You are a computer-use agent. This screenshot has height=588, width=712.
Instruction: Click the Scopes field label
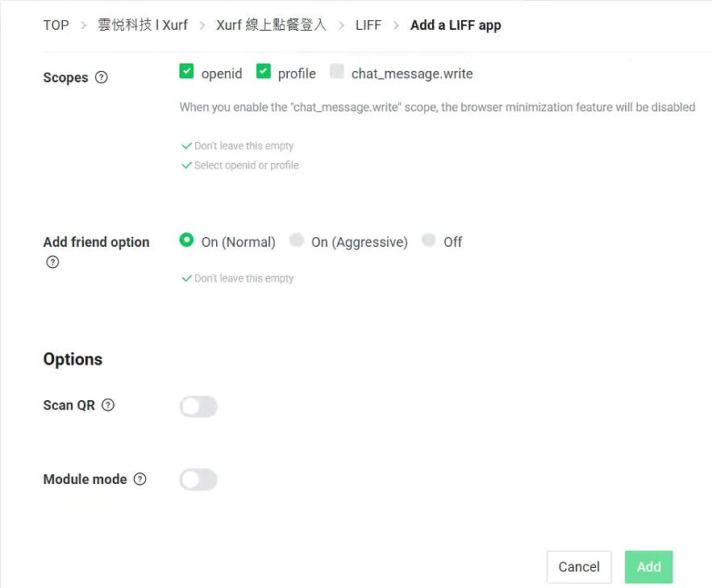[65, 77]
